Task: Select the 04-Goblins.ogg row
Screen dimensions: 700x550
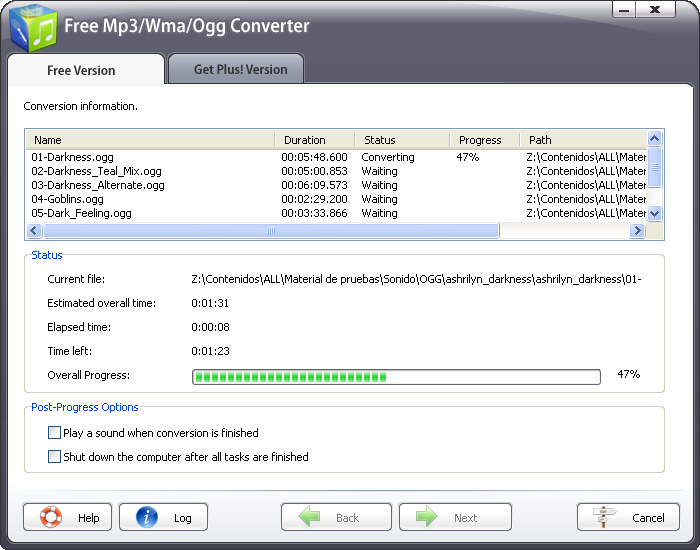Action: [337, 199]
